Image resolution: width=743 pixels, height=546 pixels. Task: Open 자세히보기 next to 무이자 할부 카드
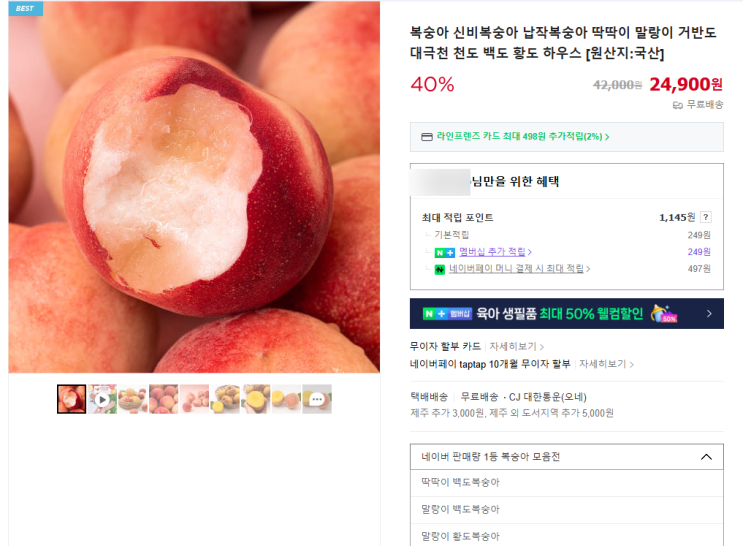[x=516, y=346]
